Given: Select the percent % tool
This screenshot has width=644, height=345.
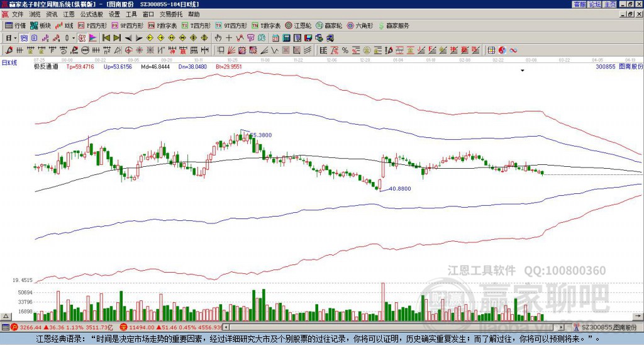Looking at the screenshot, I should (x=345, y=50).
